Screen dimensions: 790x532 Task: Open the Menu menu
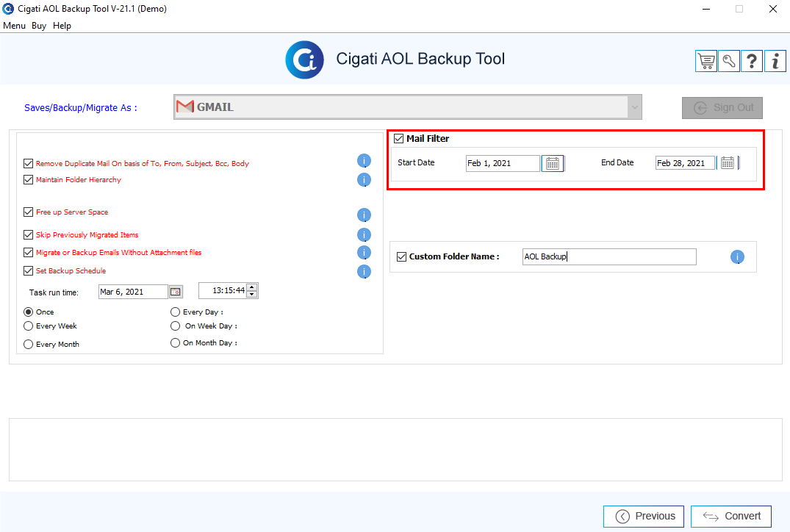(x=14, y=26)
